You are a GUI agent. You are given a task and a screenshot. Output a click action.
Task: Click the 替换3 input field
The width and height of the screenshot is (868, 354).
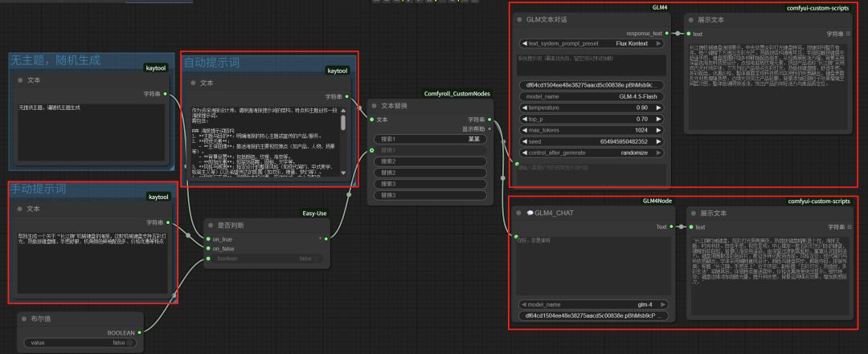430,195
